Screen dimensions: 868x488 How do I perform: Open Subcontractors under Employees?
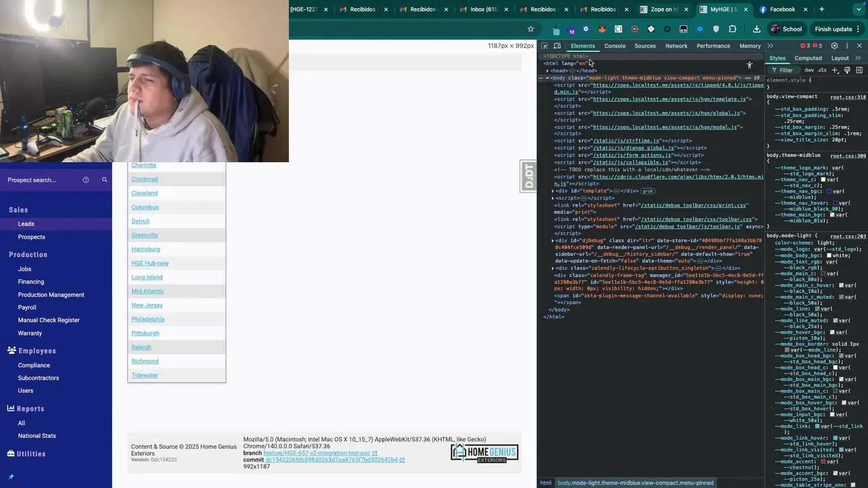[x=38, y=378]
